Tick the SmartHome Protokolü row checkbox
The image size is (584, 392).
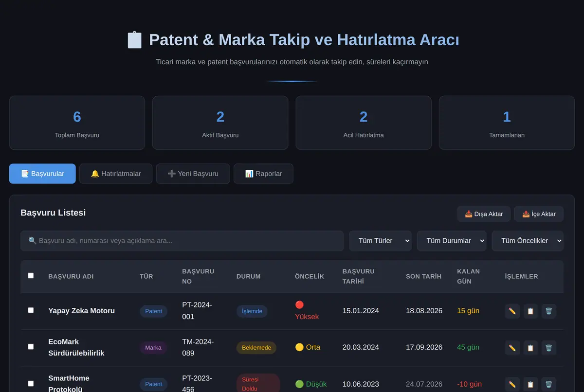31,383
